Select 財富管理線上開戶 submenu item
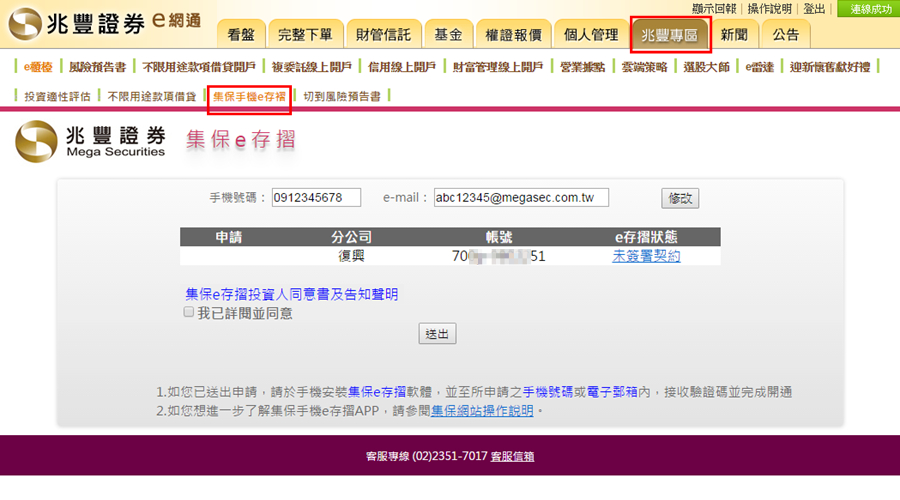Image resolution: width=900 pixels, height=500 pixels. (498, 67)
